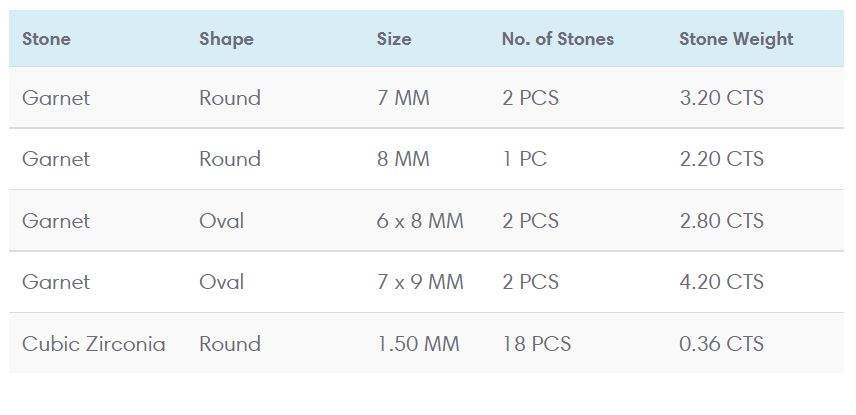Click the Shape column header
The height and width of the screenshot is (415, 856).
click(226, 39)
